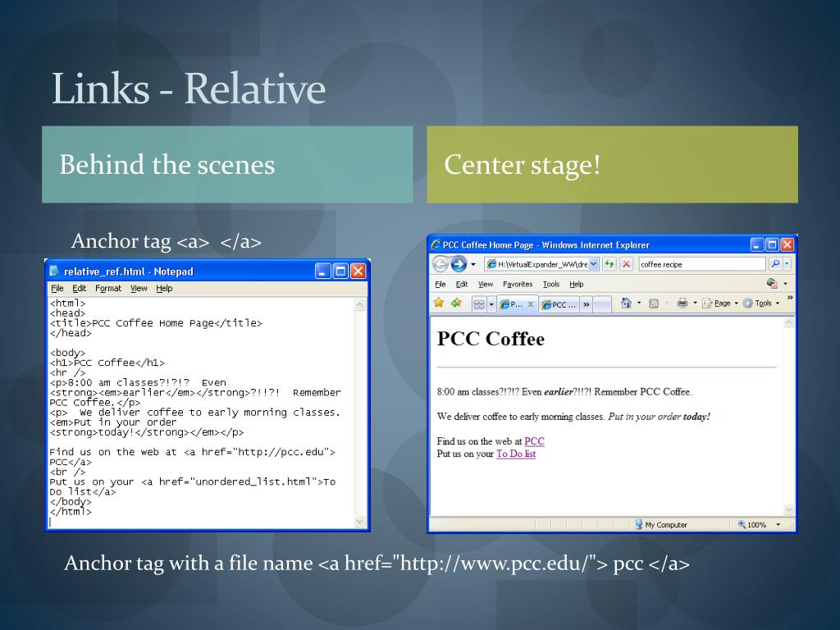Open the search provider dropdown arrow
Viewport: 840px width, 630px height.
click(787, 263)
